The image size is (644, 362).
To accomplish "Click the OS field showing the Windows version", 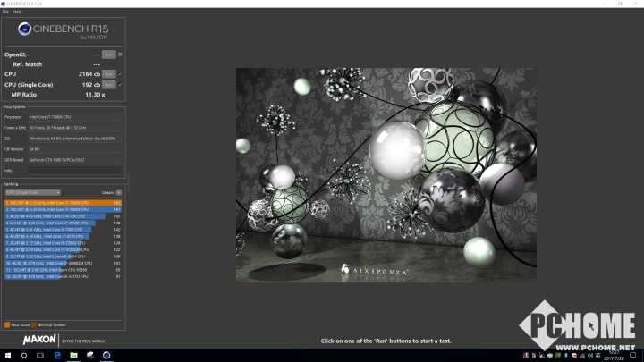I will (75, 139).
